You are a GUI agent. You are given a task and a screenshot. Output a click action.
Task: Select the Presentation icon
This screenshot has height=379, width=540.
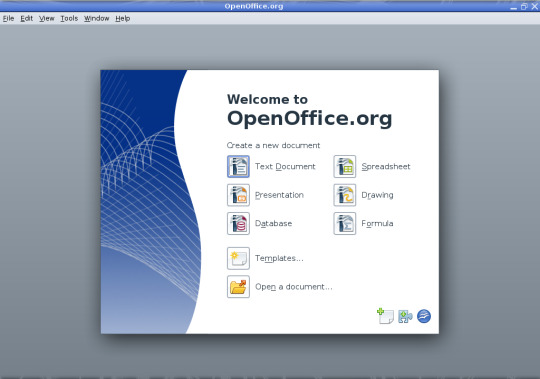pos(238,195)
